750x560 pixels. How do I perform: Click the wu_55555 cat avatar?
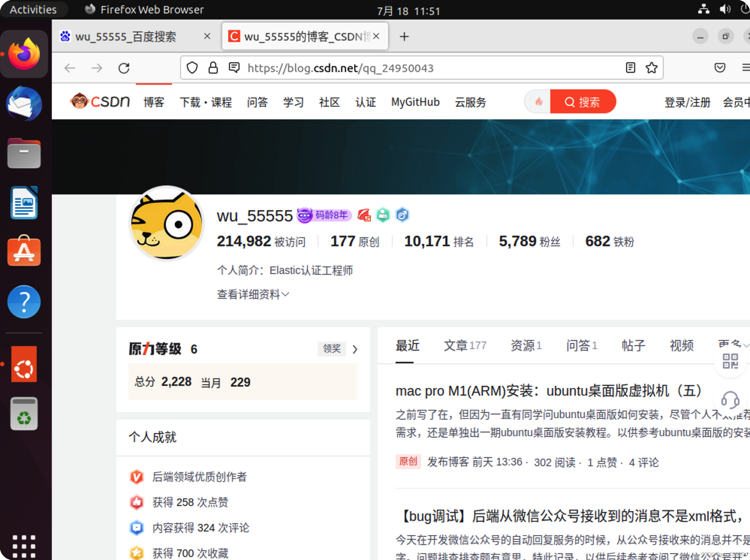click(x=167, y=223)
